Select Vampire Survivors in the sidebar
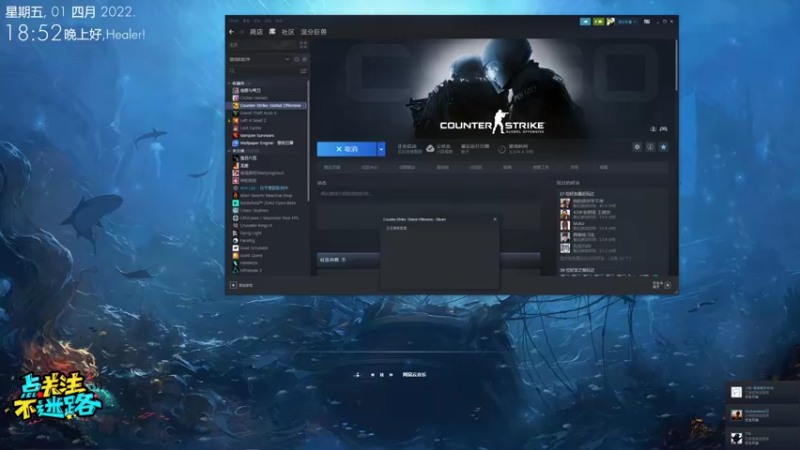This screenshot has height=450, width=800. [x=257, y=135]
